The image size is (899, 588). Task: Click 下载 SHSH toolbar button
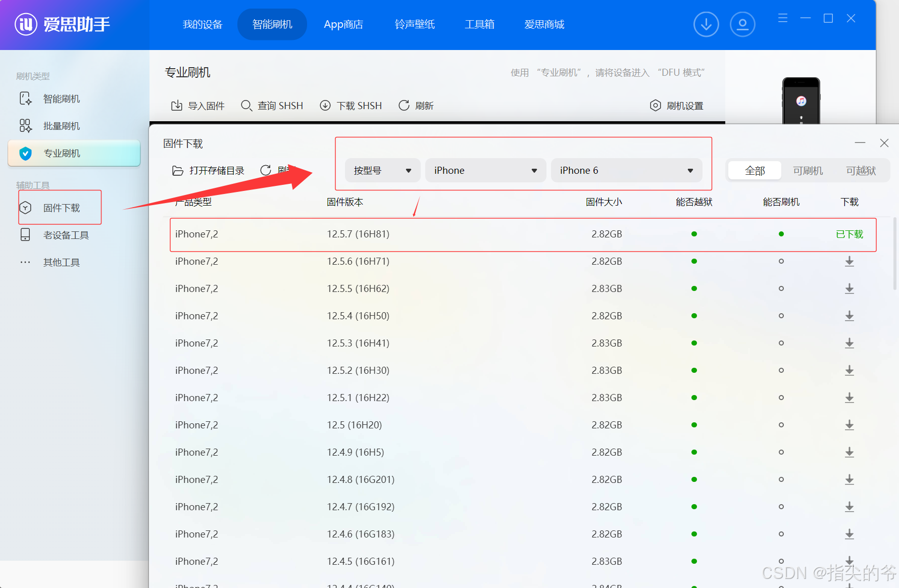click(x=351, y=106)
